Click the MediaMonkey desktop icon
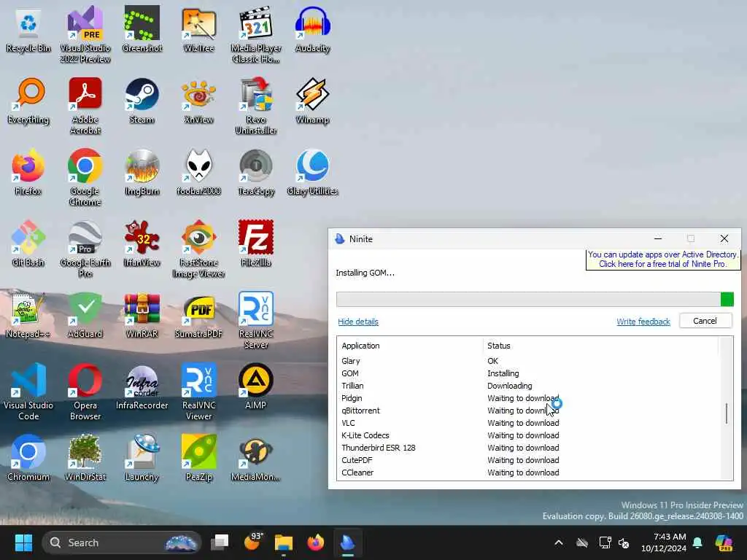Image resolution: width=747 pixels, height=560 pixels. tap(256, 459)
